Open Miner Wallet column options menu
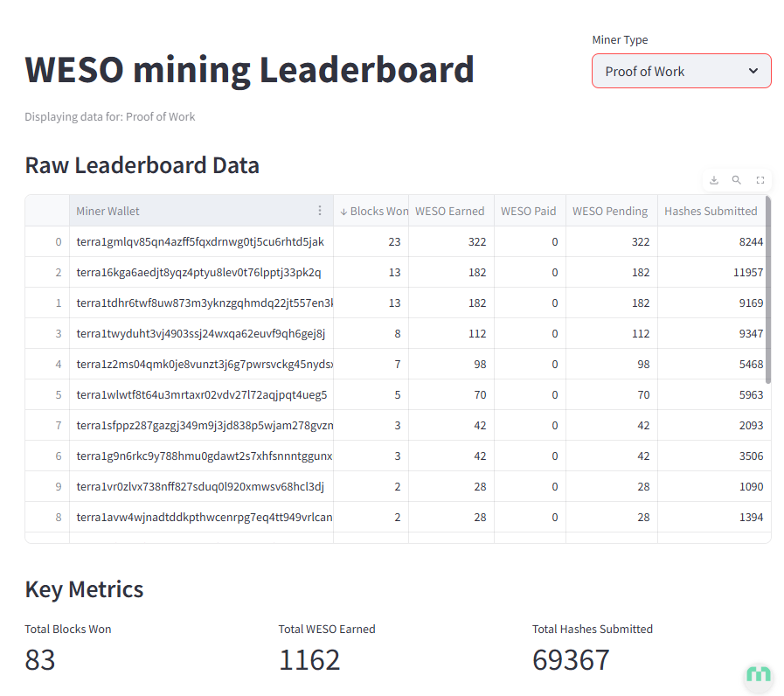 [x=320, y=211]
